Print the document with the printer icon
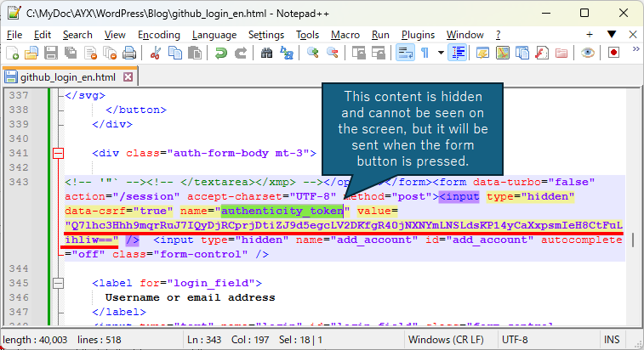 pos(129,53)
